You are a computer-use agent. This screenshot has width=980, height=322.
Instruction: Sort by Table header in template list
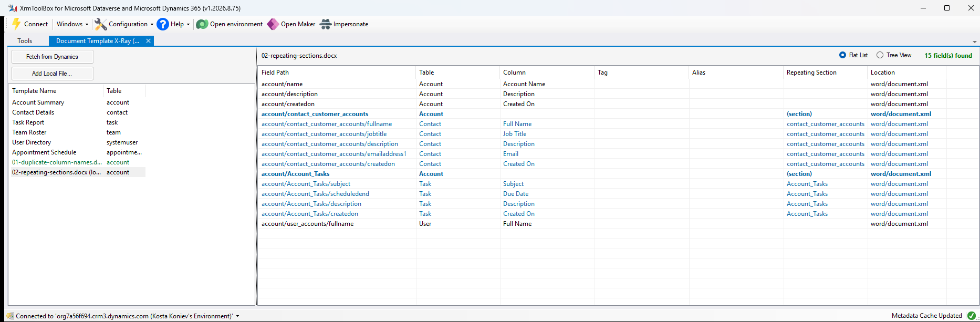[124, 91]
